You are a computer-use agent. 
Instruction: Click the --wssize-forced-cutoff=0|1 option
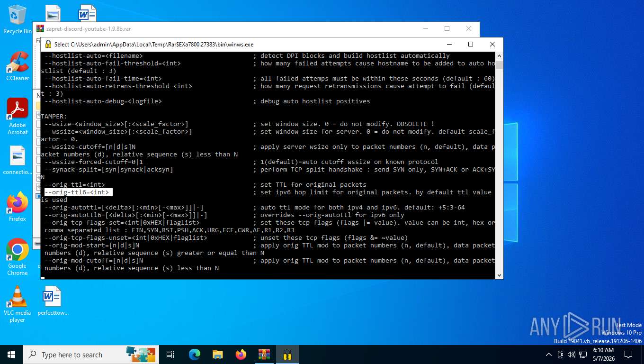tap(94, 162)
